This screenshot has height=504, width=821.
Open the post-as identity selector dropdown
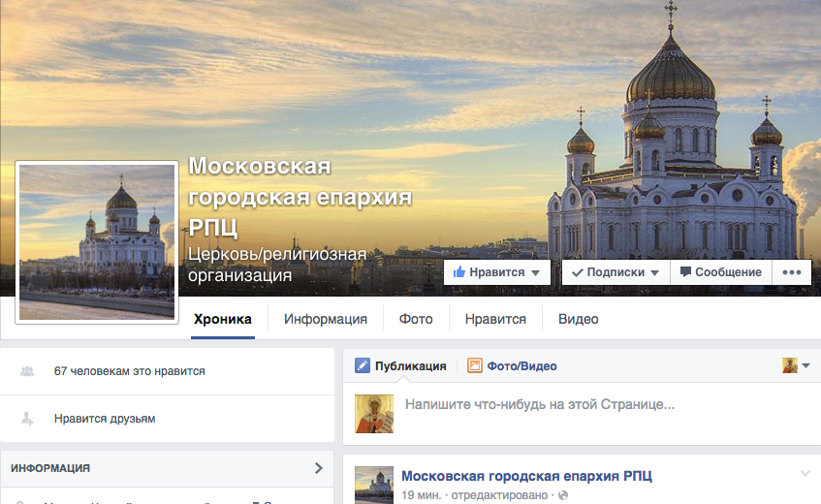coord(797,365)
